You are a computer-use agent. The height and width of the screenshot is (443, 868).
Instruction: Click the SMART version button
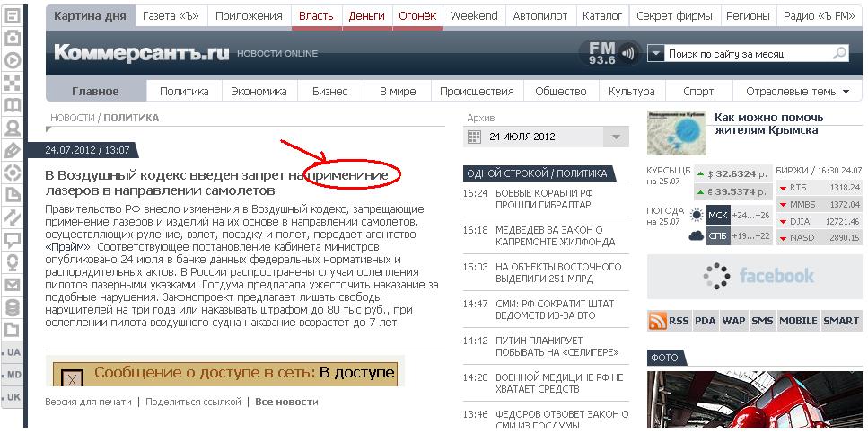(x=841, y=321)
